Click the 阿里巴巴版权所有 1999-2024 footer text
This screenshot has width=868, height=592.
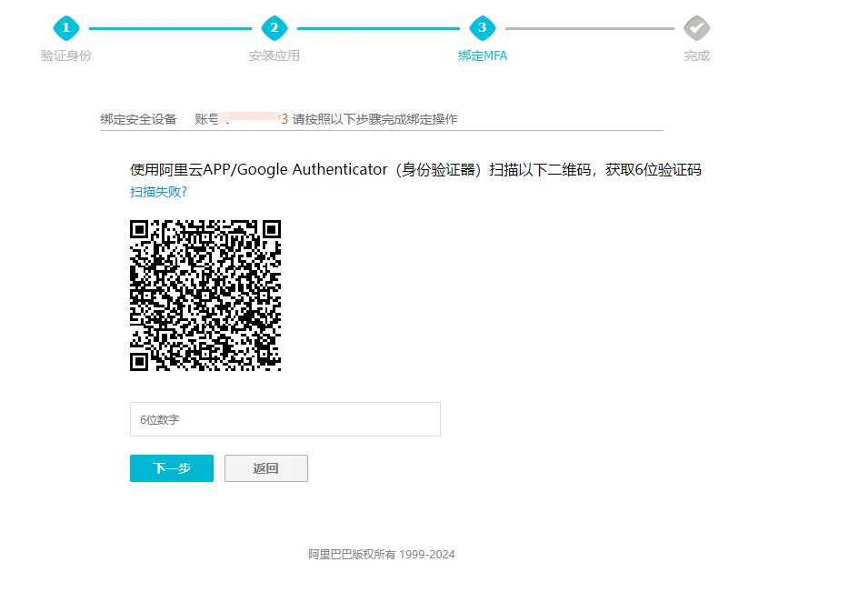pos(382,555)
